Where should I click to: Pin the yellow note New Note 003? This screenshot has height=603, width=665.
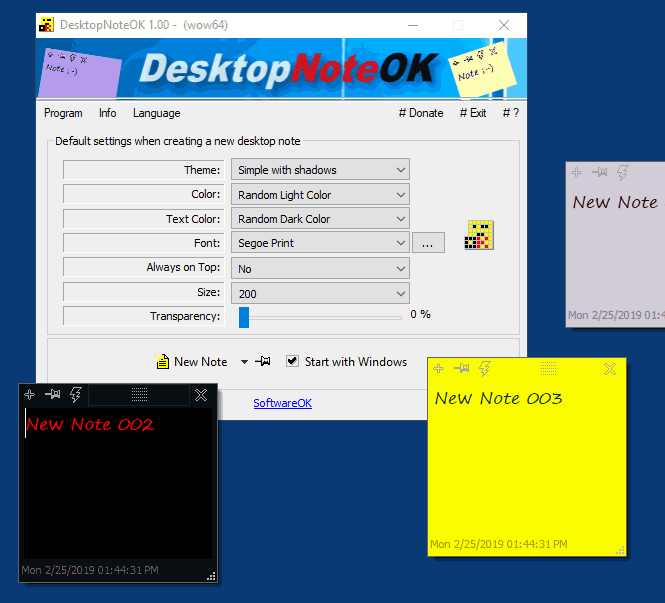click(461, 369)
